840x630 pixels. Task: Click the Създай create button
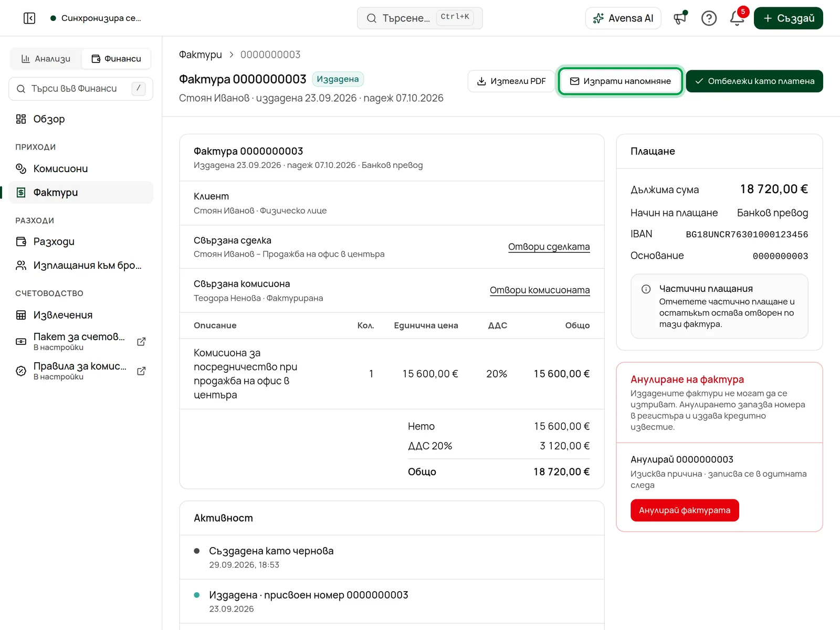(x=788, y=18)
